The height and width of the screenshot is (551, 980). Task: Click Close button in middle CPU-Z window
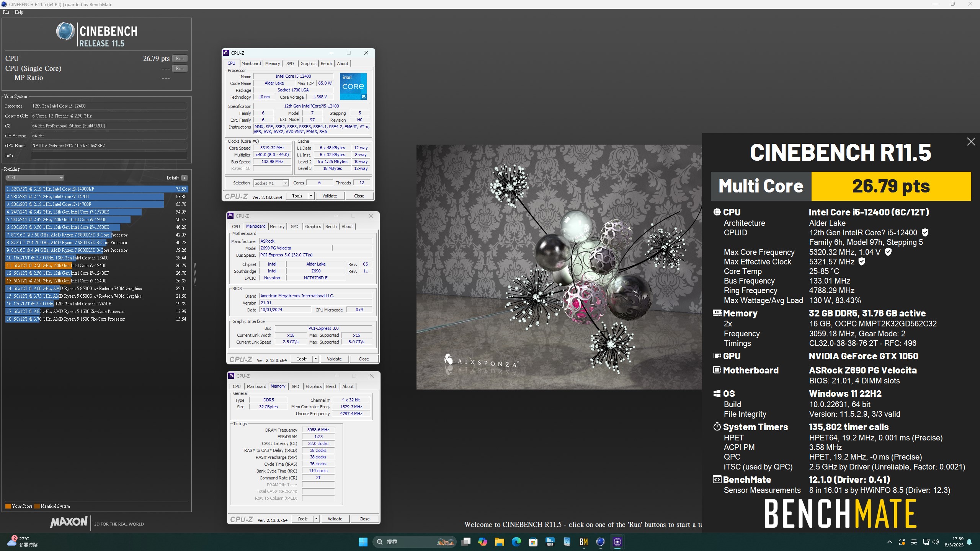coord(364,359)
